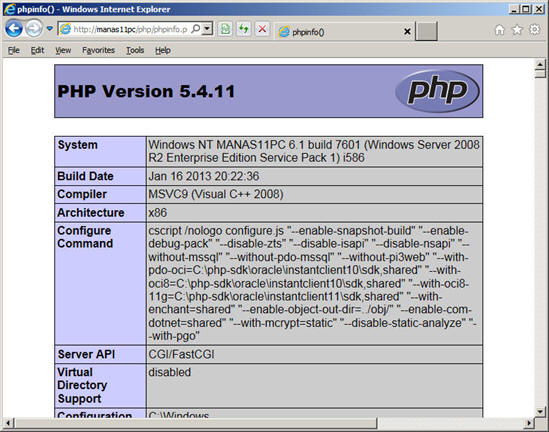Open the Favorites menu
Image resolution: width=549 pixels, height=432 pixels.
[98, 50]
